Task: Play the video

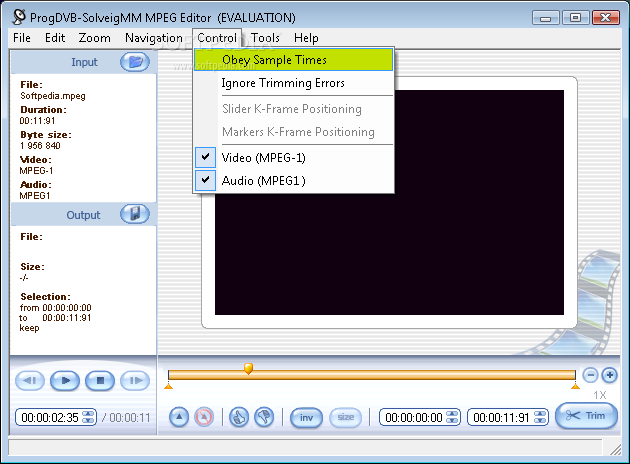Action: click(65, 380)
